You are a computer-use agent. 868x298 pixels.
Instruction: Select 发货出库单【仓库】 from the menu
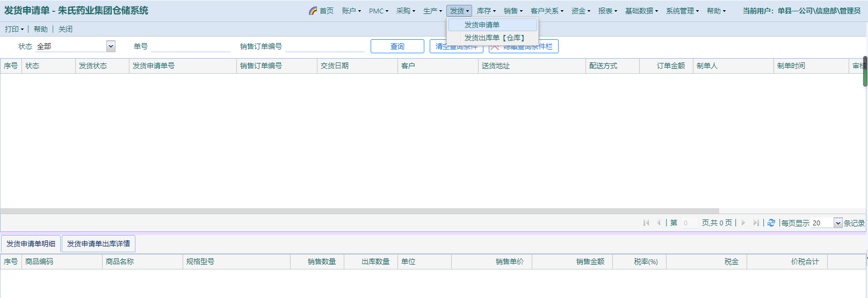coord(494,38)
